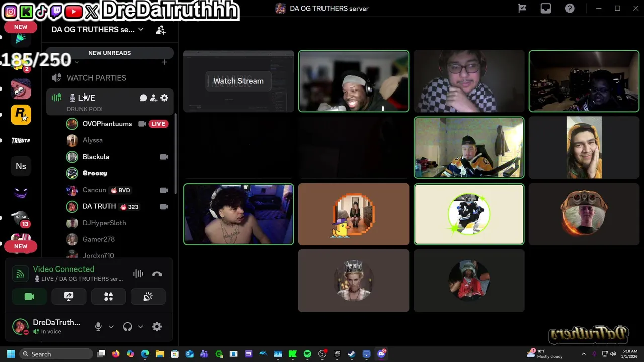Focus hockey jersey man video tile
The height and width of the screenshot is (362, 644).
tap(469, 148)
